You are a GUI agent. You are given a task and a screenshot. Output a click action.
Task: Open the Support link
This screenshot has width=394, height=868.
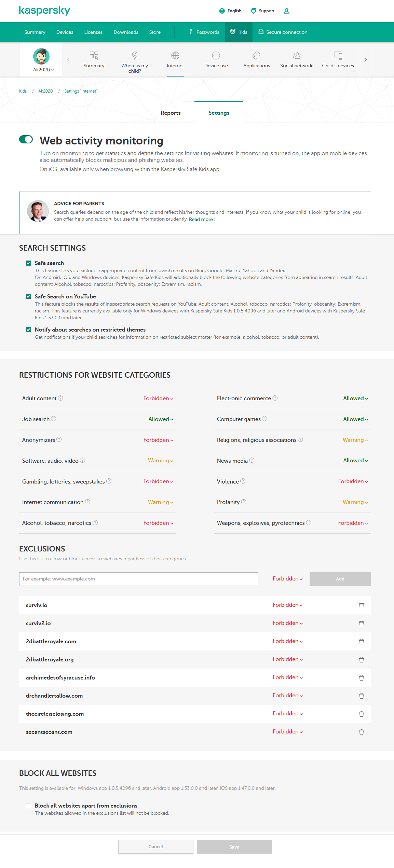pos(263,11)
